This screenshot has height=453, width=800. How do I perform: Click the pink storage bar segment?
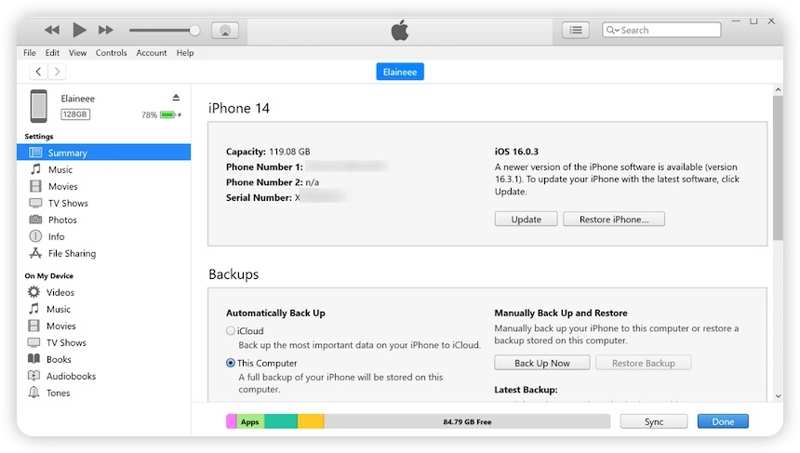pos(231,421)
